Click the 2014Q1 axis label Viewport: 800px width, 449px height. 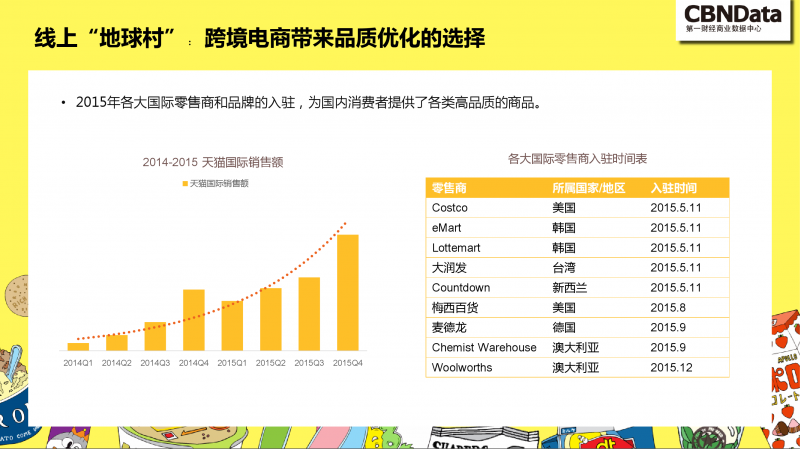click(x=78, y=363)
